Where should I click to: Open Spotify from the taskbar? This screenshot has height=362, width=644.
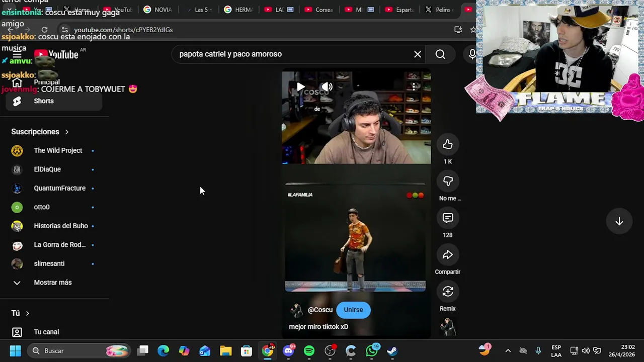point(309,351)
